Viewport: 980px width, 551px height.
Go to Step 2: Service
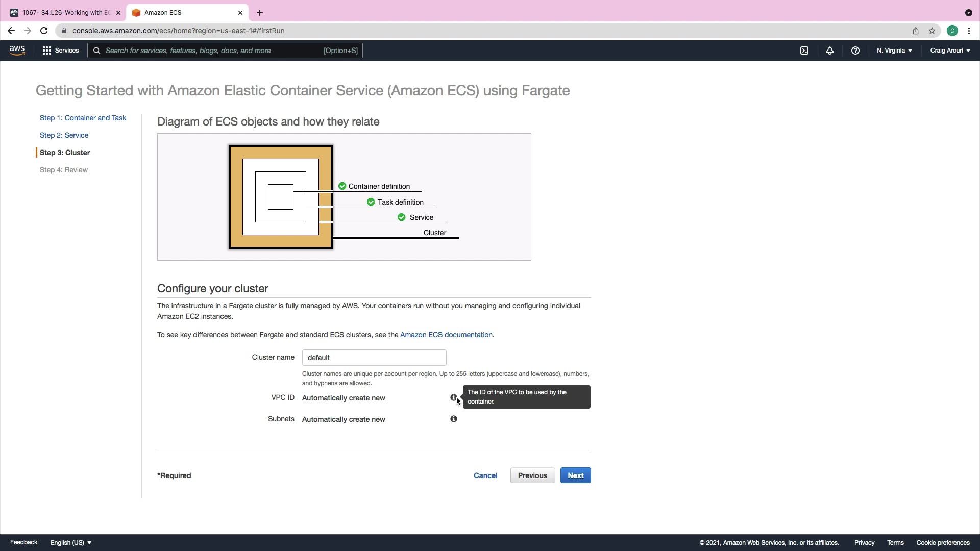[x=64, y=135]
